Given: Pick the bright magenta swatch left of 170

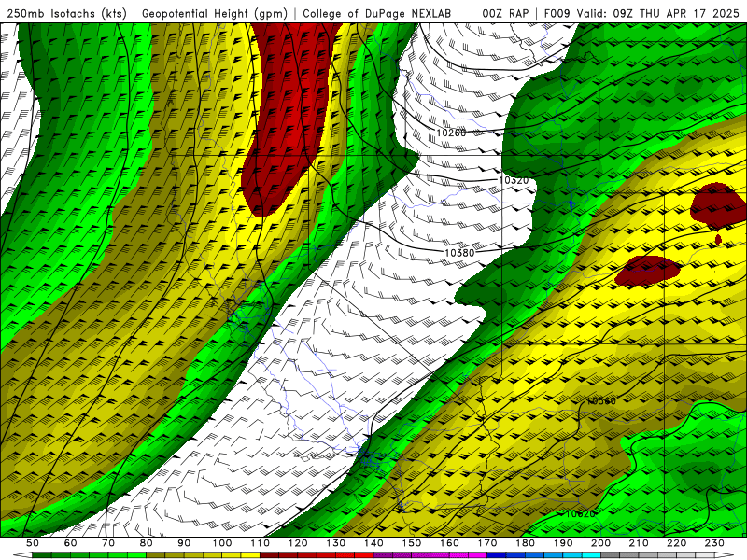Looking at the screenshot, I should click(478, 555).
